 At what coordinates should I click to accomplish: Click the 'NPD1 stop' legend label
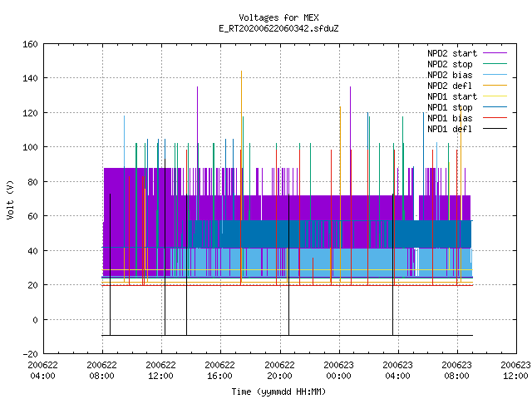click(x=450, y=107)
